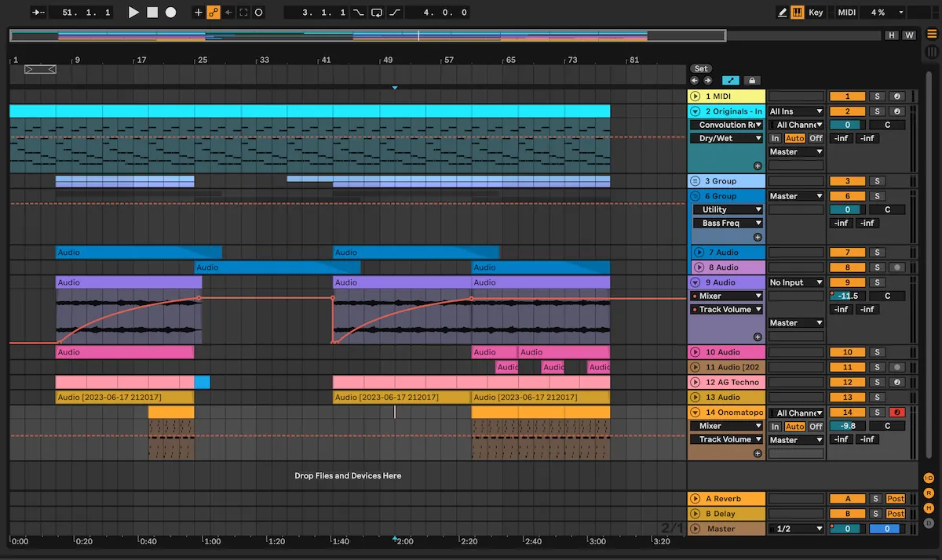942x560 pixels.
Task: Click the add automation lane plus on track 14
Action: click(x=758, y=453)
